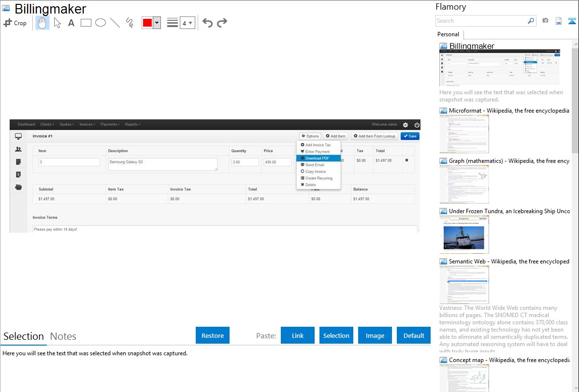Click the Default paste button
This screenshot has height=392, width=579.
pos(414,335)
